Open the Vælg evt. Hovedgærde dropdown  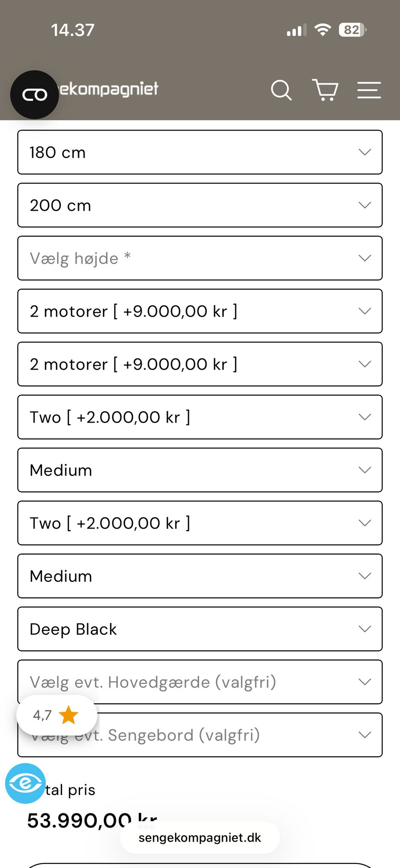200,682
